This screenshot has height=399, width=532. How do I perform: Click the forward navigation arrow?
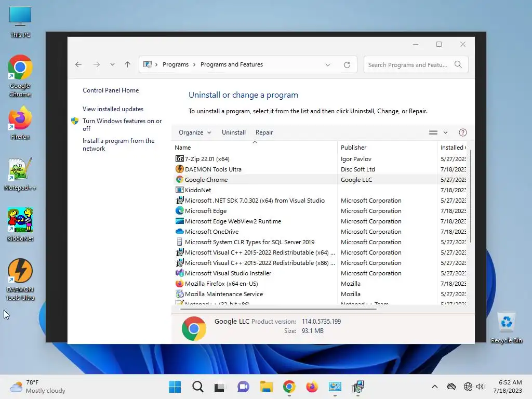(x=97, y=64)
